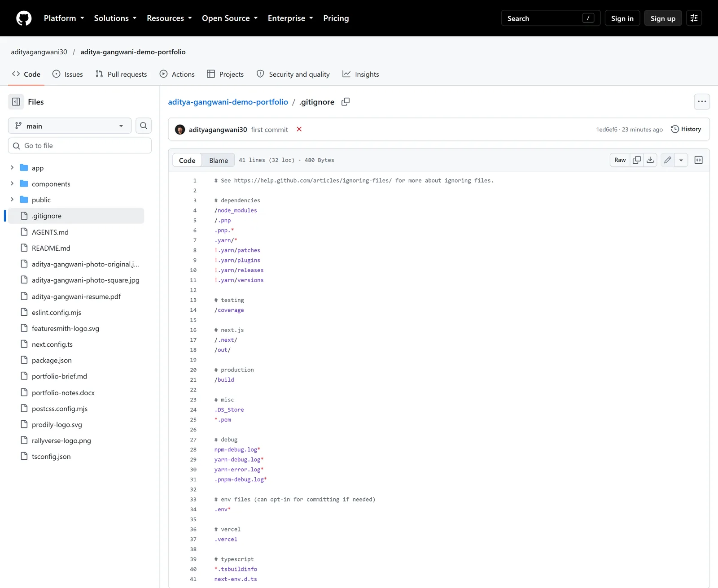Copy the .gitignore file path
This screenshot has height=588, width=718.
tap(346, 102)
